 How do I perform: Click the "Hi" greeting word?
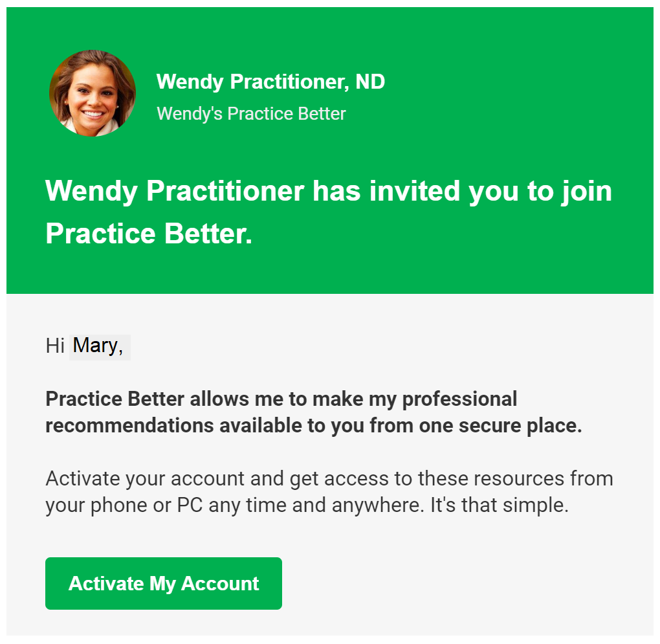point(55,346)
